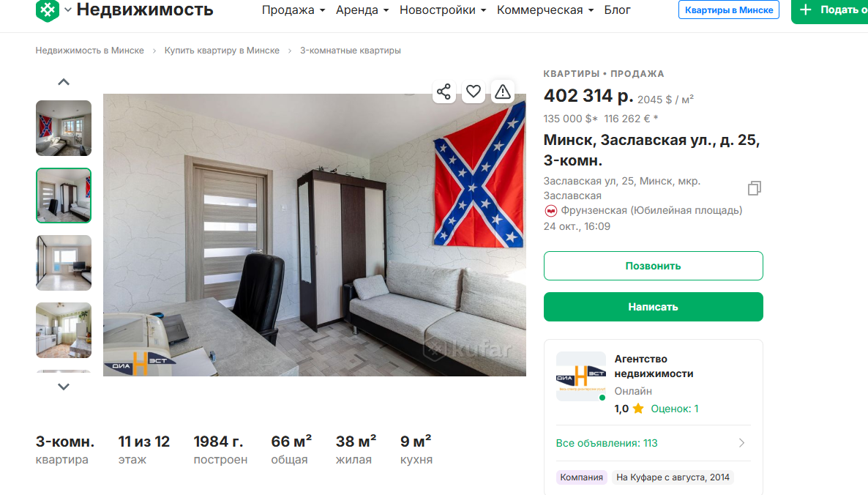Show next thumbnails with down chevron

click(64, 387)
